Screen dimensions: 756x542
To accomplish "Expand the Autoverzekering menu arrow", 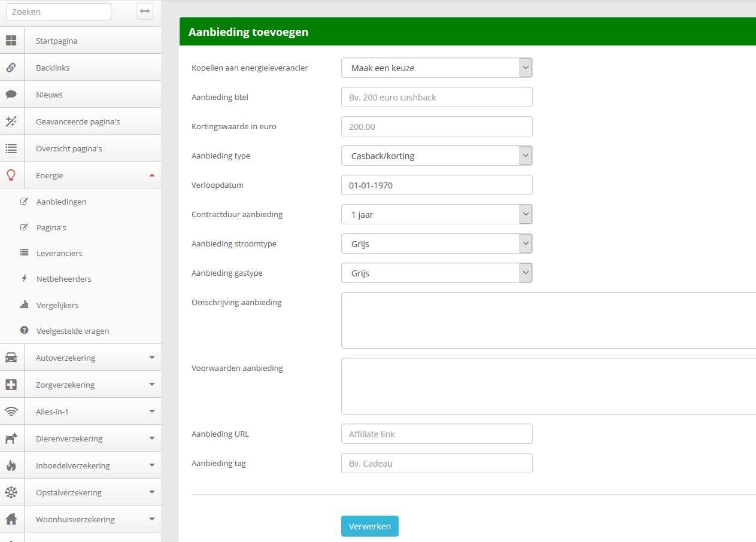I will (151, 358).
